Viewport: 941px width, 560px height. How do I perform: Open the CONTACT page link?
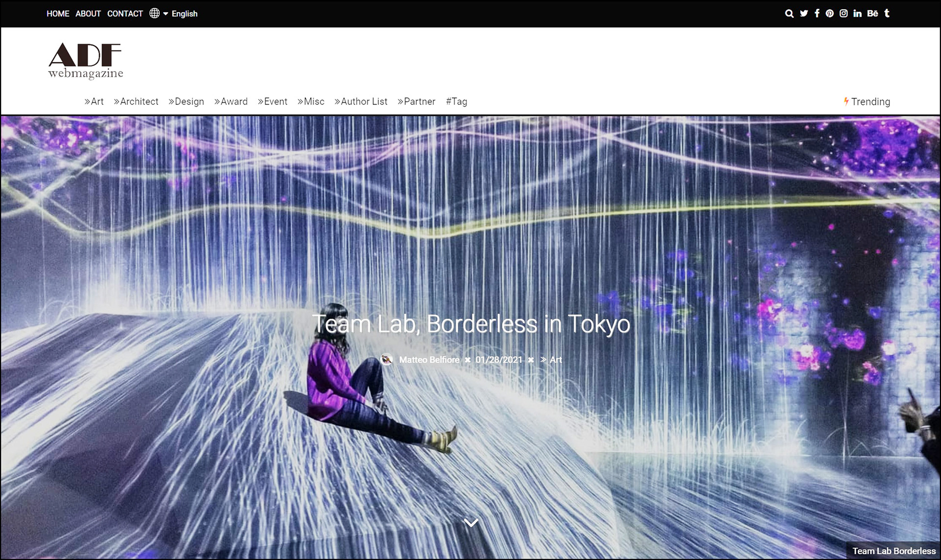(x=125, y=14)
